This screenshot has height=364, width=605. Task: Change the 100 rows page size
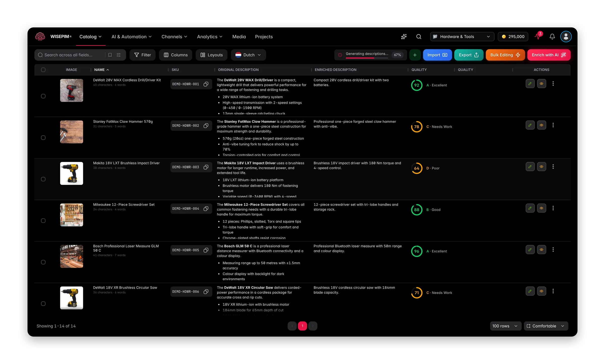click(505, 326)
